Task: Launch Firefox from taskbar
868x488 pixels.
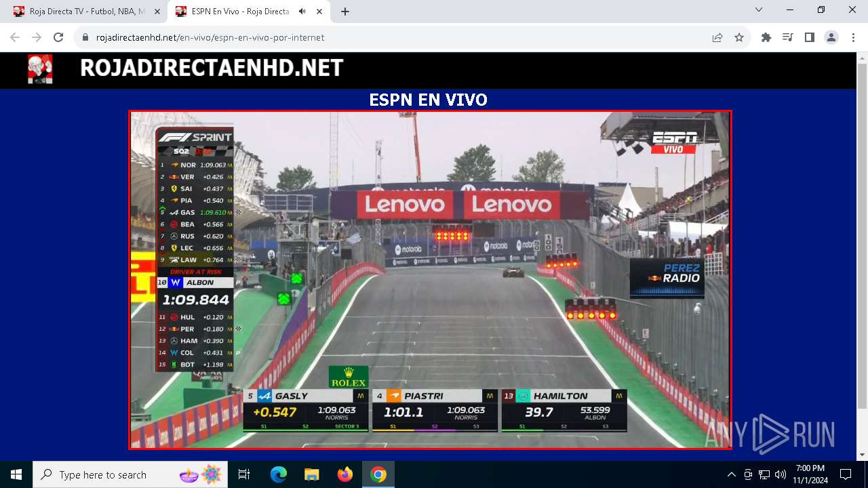Action: click(x=345, y=474)
